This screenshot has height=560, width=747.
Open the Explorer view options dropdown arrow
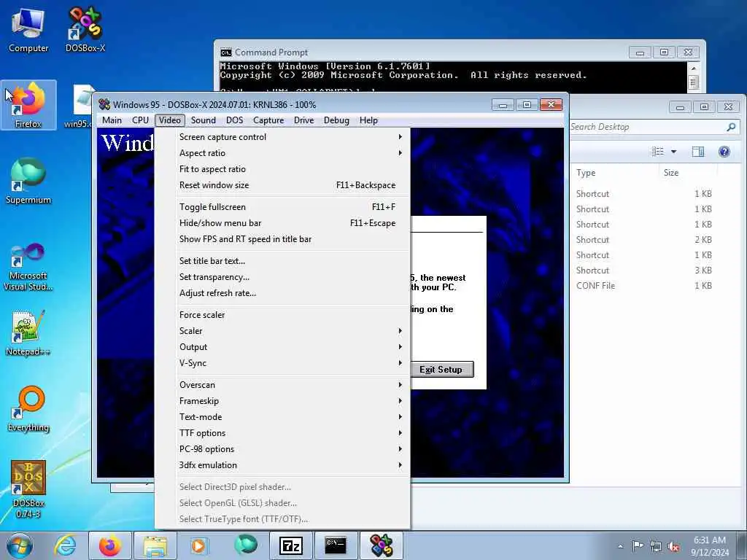[x=673, y=152]
